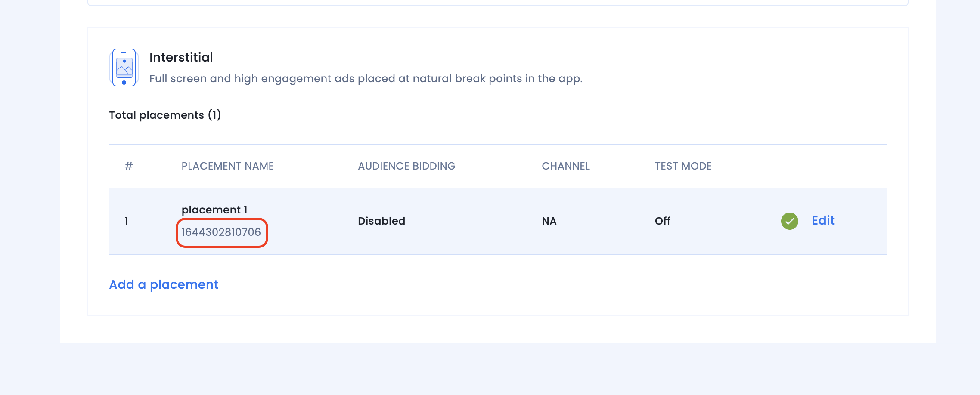
Task: Click the PLACEMENT NAME column header
Action: point(227,166)
